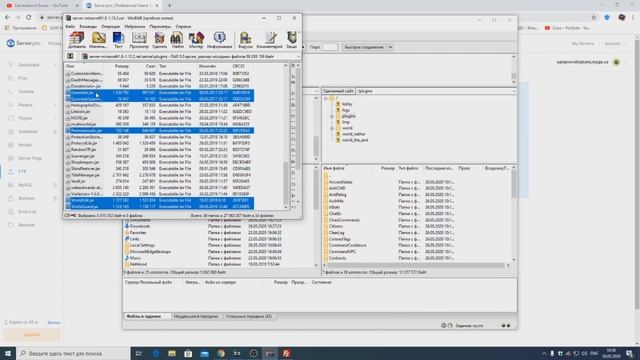Select the WorldGuard.jar row in WinRAR

(159, 207)
